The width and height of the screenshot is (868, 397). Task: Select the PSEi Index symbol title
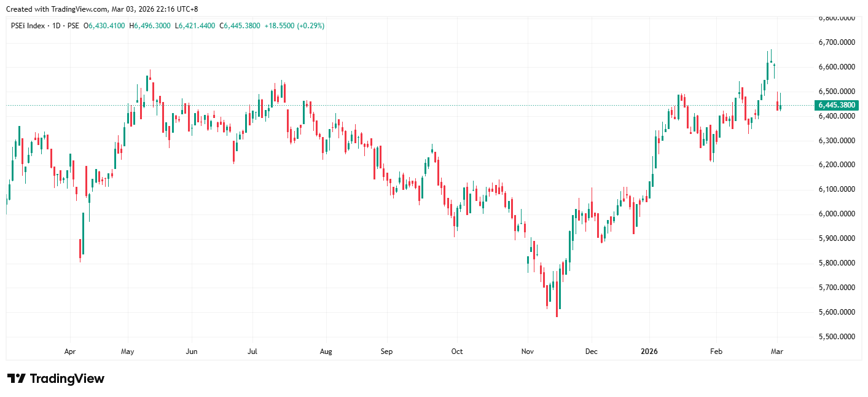coord(28,26)
